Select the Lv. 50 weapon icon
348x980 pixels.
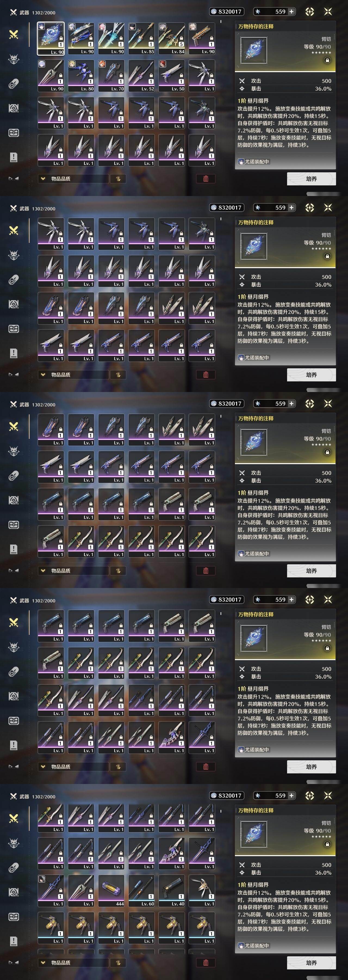tap(172, 76)
